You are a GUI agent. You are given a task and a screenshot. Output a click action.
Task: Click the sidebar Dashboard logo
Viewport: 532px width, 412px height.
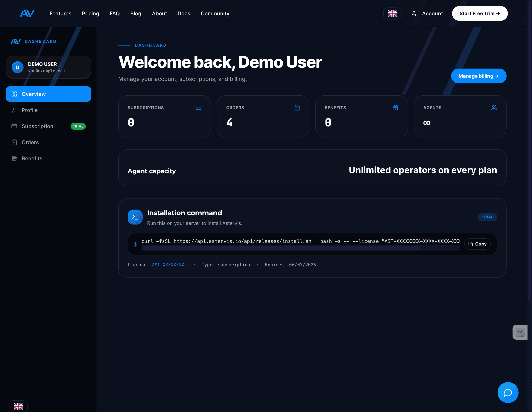coord(16,41)
